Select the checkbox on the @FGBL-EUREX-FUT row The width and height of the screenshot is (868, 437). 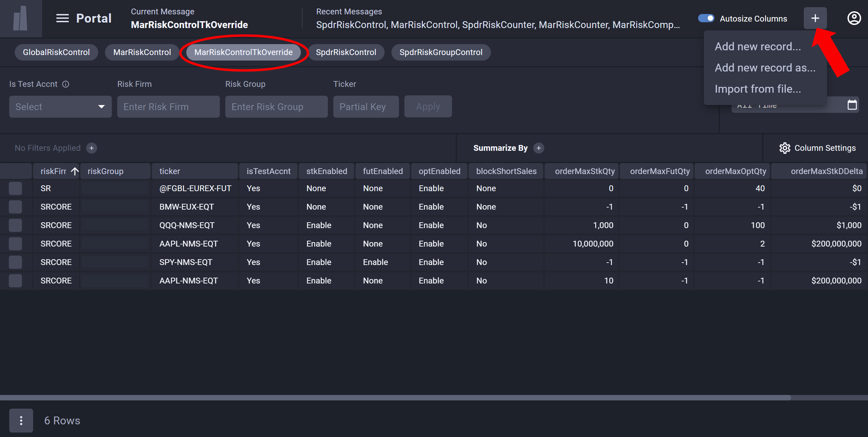[15, 188]
